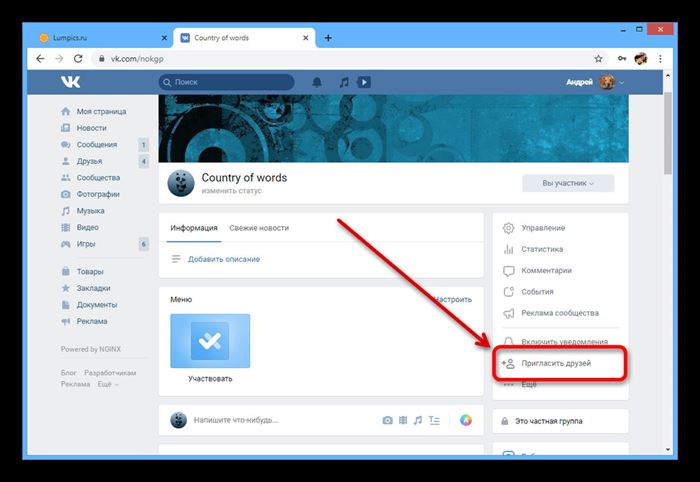Open Chrome three-dot menu
Screen dimensions: 700x482
[x=660, y=58]
